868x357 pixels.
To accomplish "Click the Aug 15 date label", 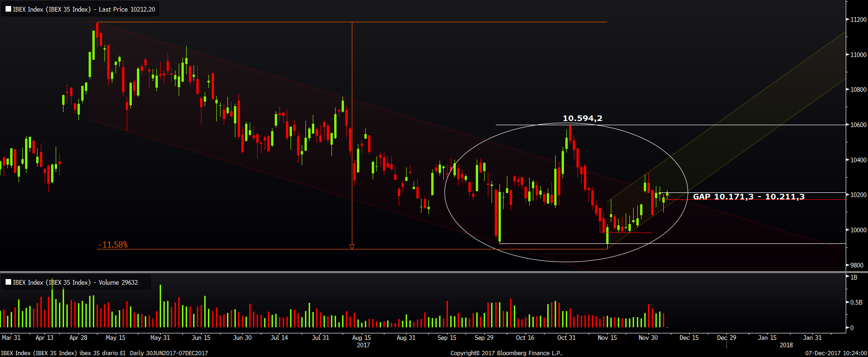I will point(362,338).
